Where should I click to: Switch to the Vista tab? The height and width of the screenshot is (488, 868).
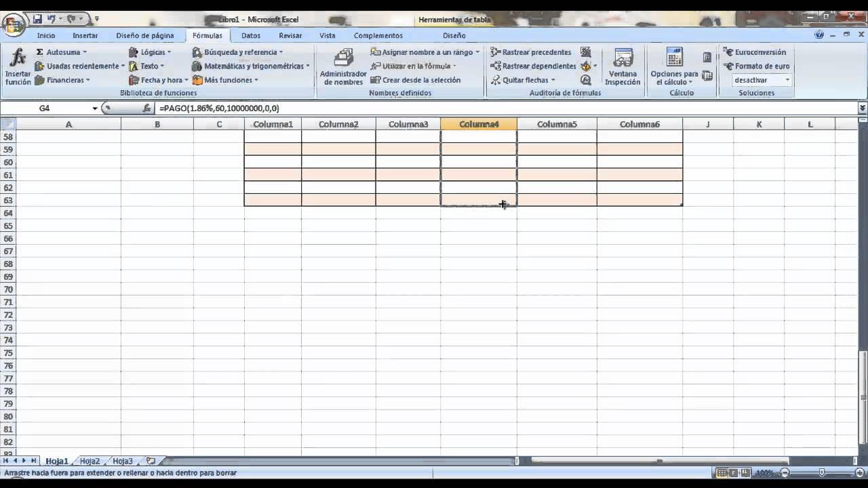coord(328,35)
